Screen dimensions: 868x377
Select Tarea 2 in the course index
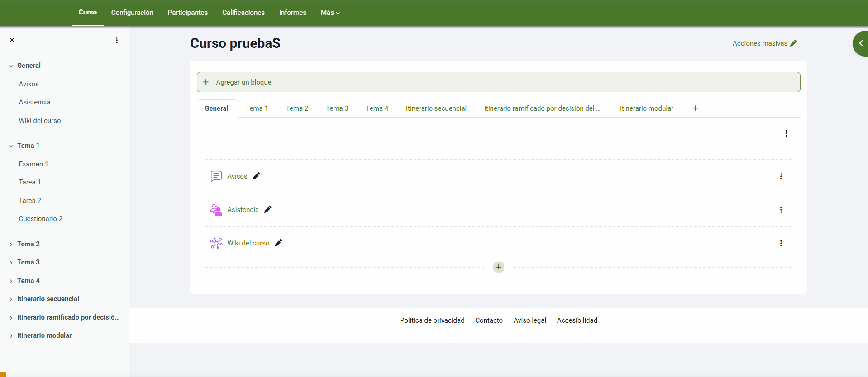pyautogui.click(x=30, y=201)
